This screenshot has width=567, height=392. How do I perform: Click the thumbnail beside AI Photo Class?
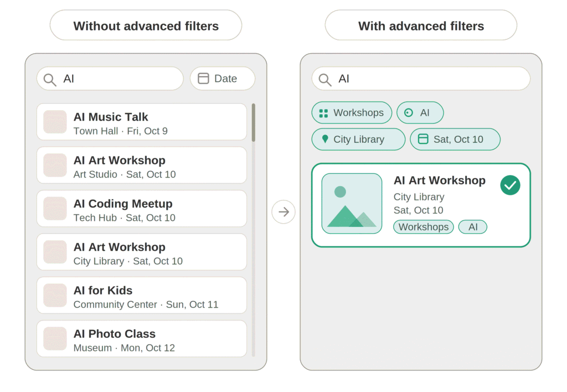point(55,339)
